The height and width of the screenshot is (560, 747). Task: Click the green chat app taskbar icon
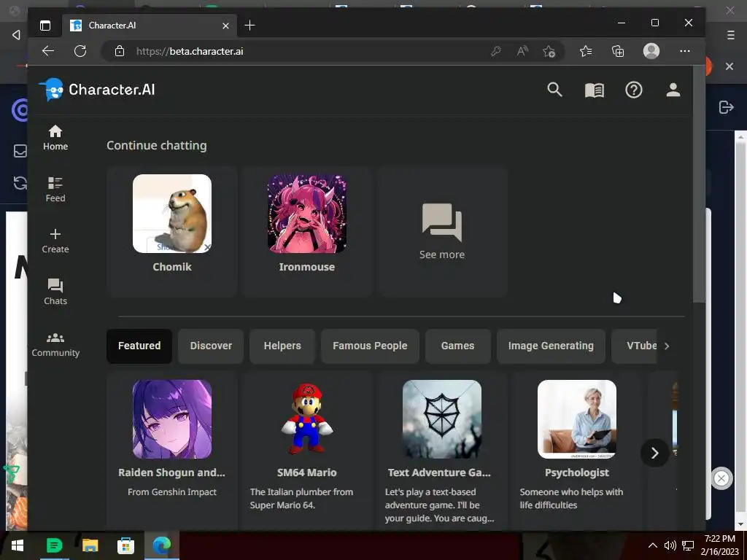click(54, 545)
